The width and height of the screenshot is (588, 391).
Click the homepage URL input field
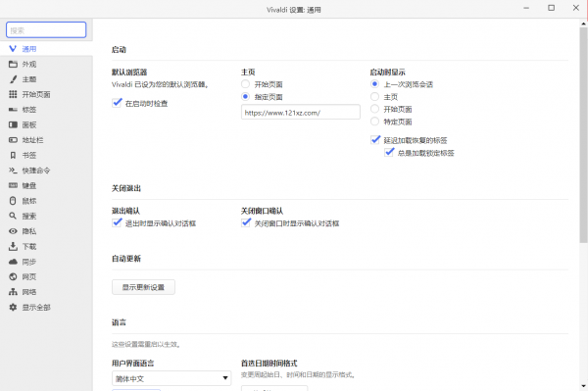point(301,112)
